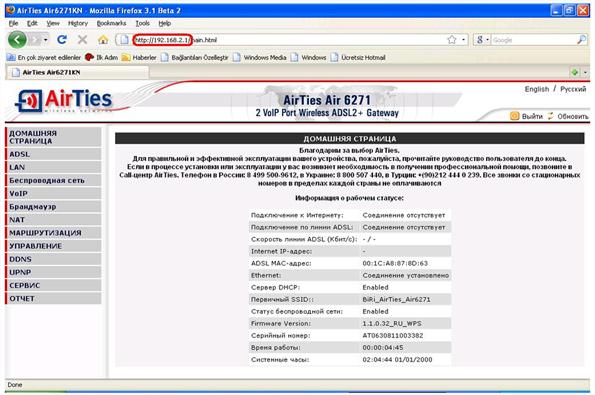Open the History menu
595x395 pixels.
tap(78, 23)
